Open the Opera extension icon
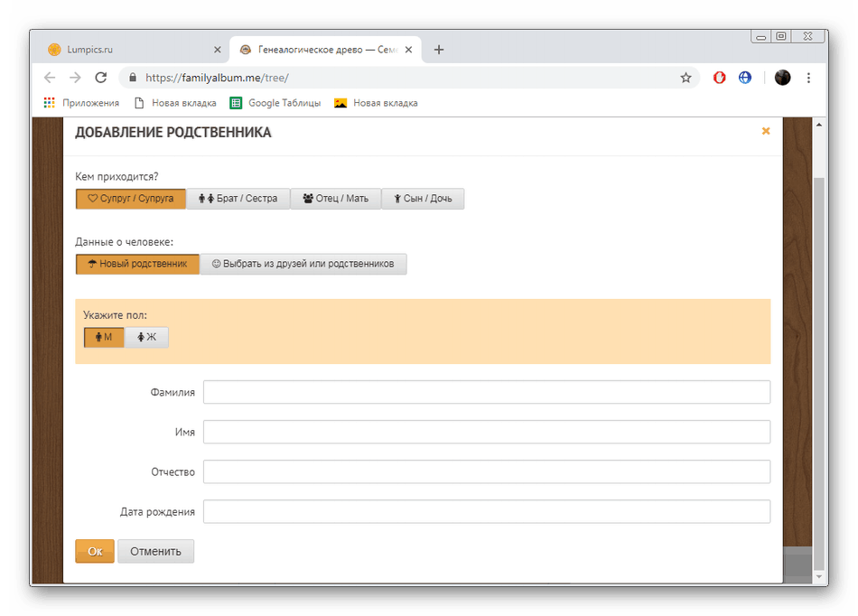The height and width of the screenshot is (616, 858). pyautogui.click(x=719, y=78)
